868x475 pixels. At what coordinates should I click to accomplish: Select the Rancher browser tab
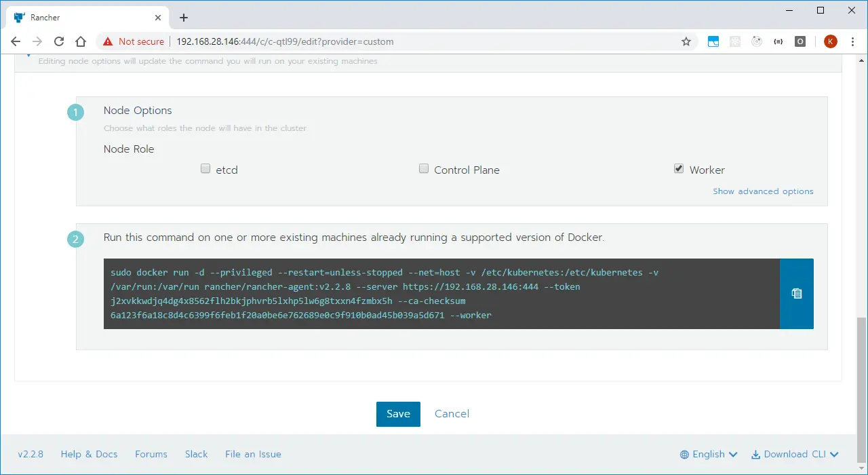(88, 18)
